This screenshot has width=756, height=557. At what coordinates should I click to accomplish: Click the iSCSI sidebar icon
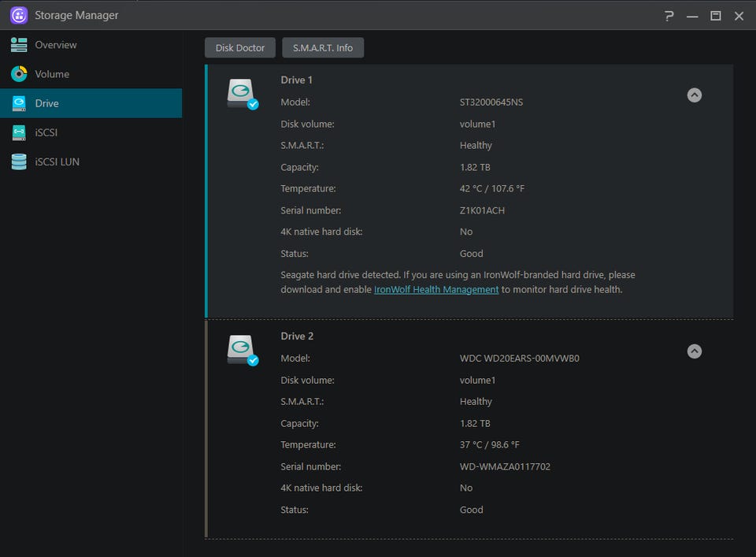pos(19,132)
